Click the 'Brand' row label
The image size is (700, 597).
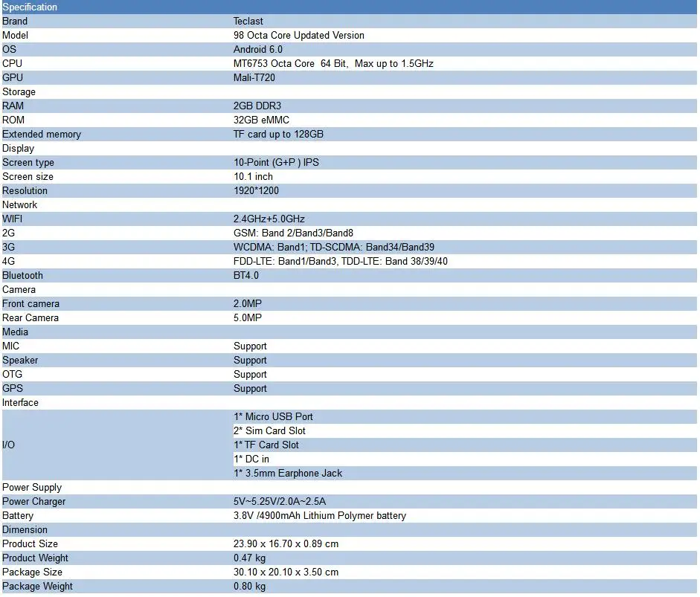point(15,22)
